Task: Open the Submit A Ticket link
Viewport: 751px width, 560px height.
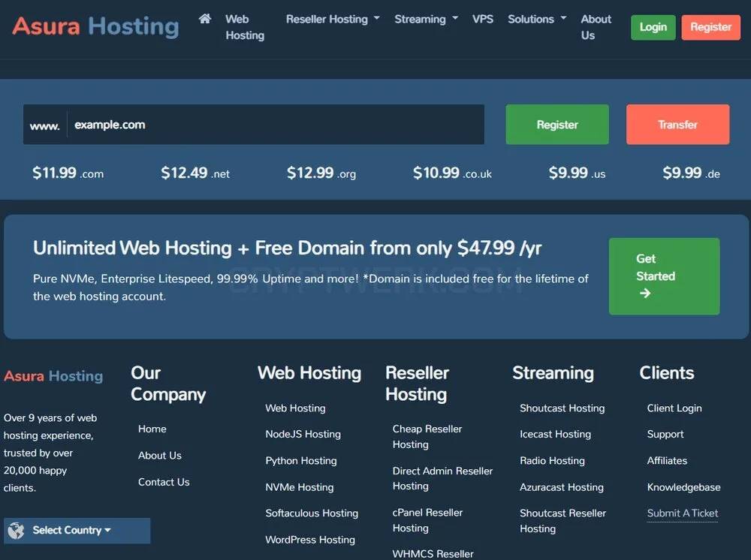Action: coord(683,513)
